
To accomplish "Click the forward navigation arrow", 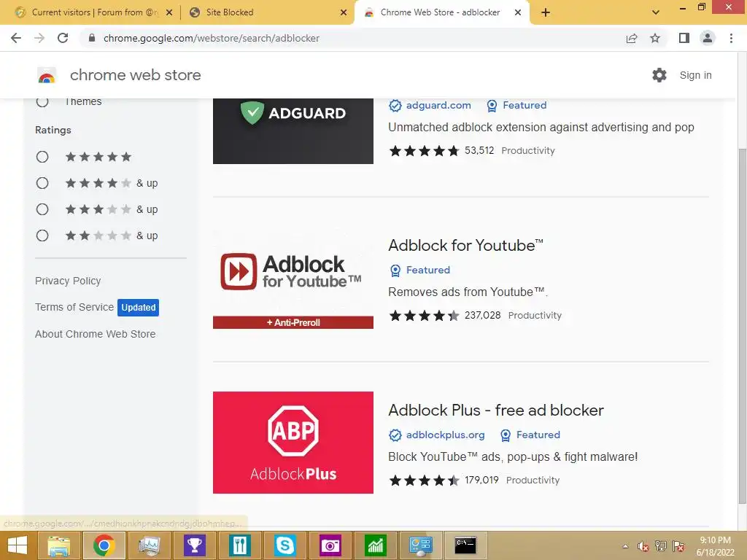I will pos(39,38).
